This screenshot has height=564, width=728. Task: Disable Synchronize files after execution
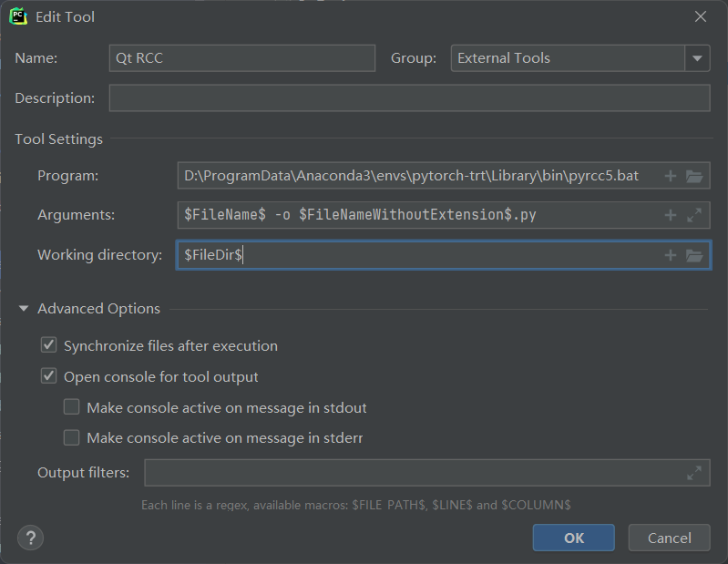tap(49, 346)
